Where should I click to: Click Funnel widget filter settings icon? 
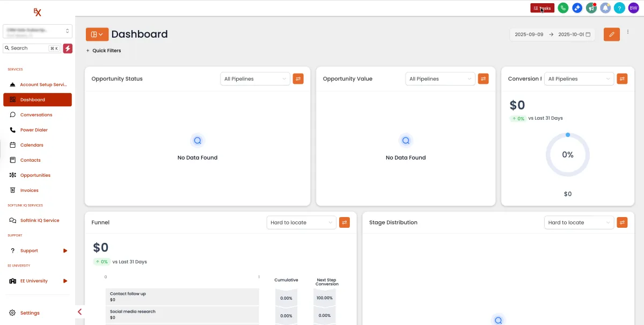click(345, 222)
